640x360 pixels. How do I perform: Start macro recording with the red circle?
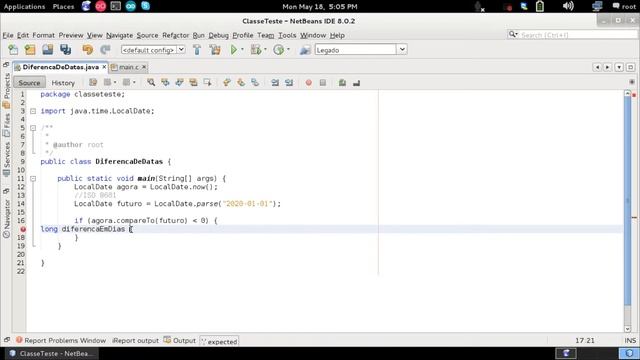[x=309, y=82]
